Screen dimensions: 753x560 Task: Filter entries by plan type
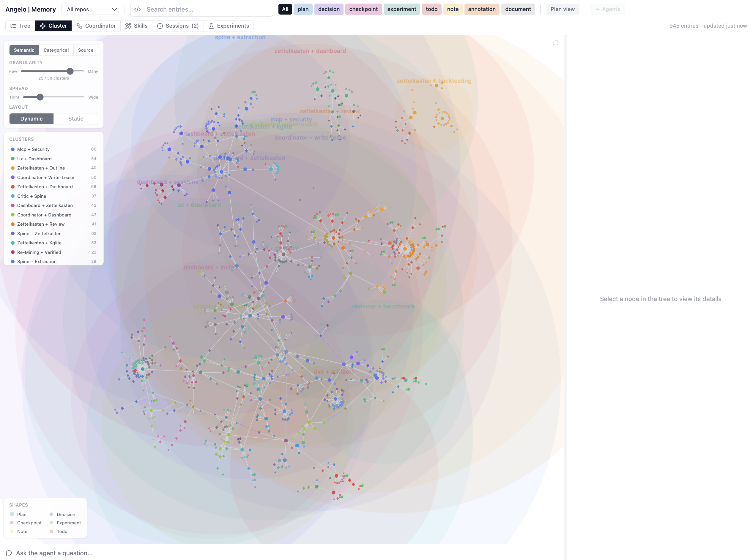point(303,9)
